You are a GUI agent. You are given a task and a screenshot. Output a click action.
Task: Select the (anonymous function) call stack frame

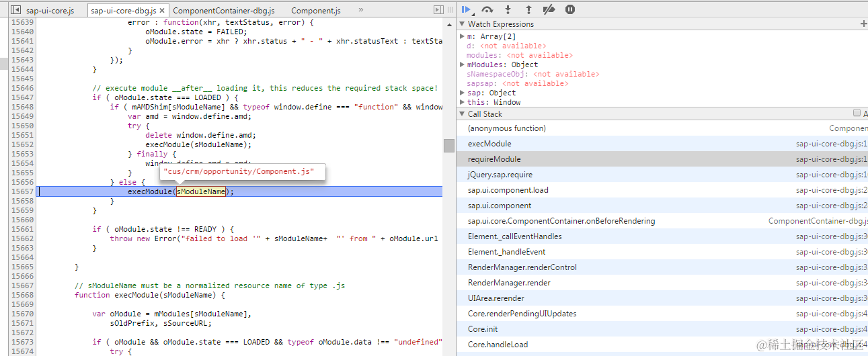(x=662, y=128)
